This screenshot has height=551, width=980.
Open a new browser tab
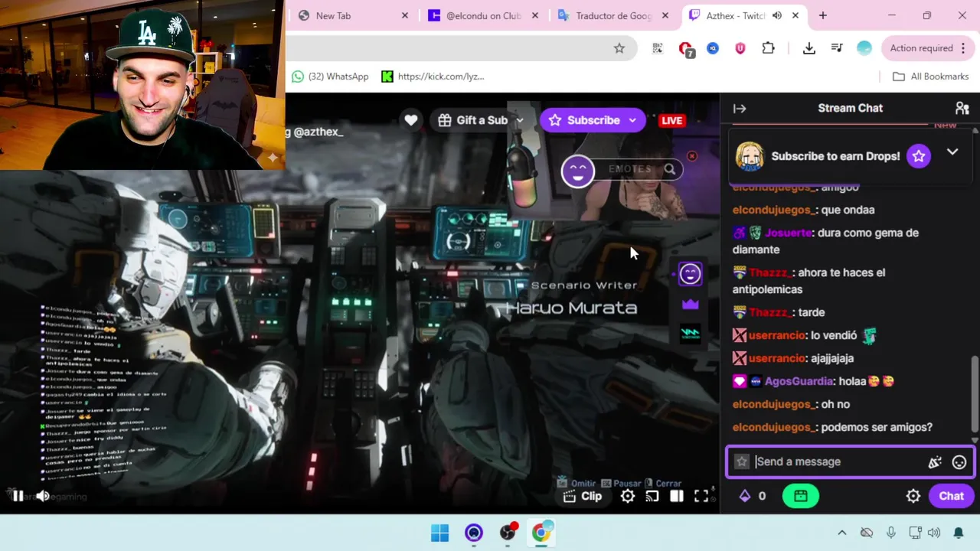click(x=823, y=15)
